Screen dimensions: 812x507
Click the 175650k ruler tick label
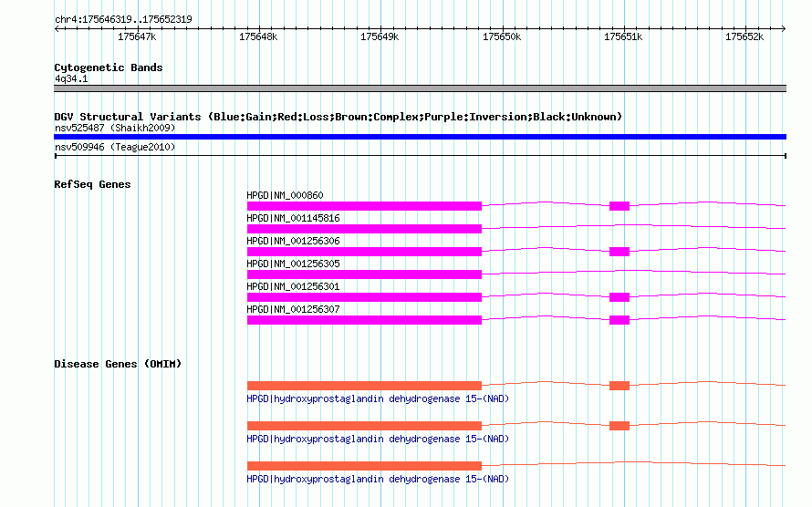click(x=501, y=36)
